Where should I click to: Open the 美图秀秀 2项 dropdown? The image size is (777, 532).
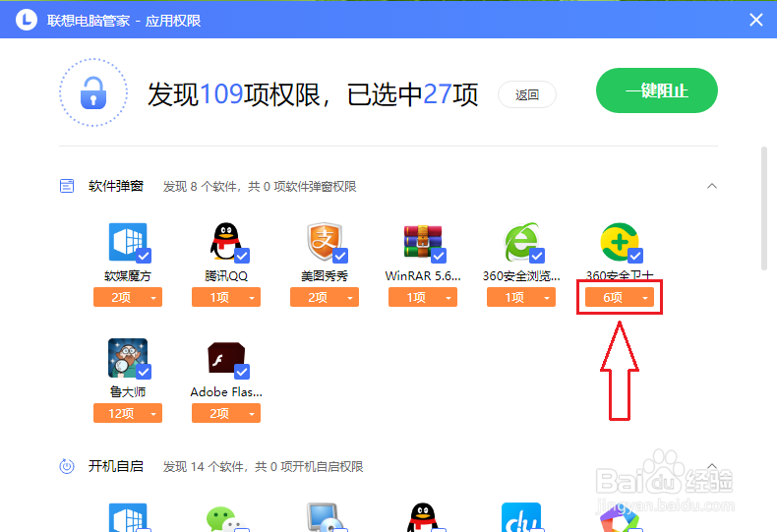[325, 297]
